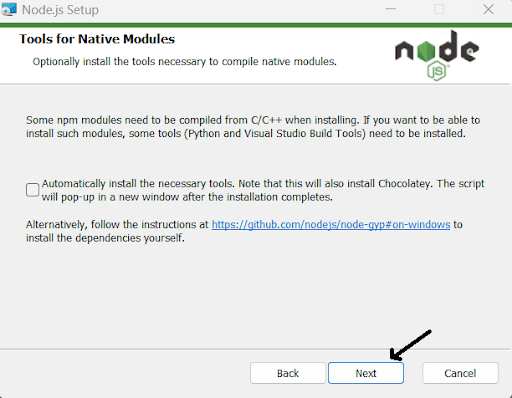
Task: Proceed with the Next button
Action: coord(366,373)
